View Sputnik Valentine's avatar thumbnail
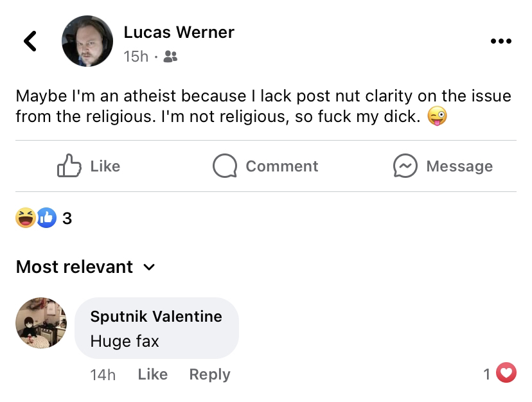Viewport: 532px width, 402px height. coord(41,323)
